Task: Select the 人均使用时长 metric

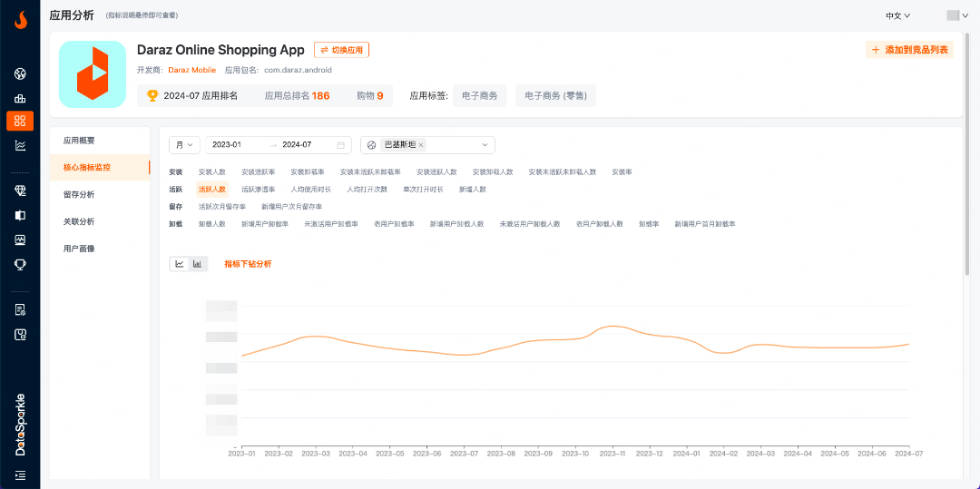Action: point(310,190)
